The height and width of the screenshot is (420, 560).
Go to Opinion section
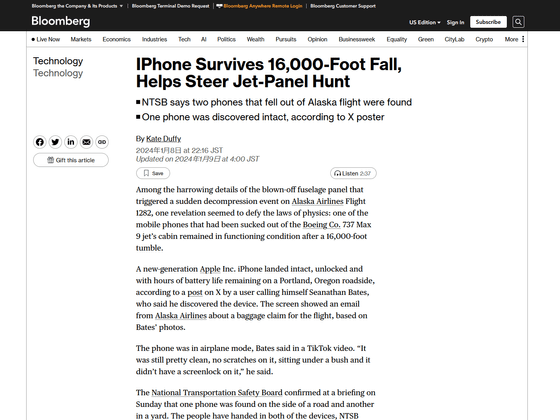click(317, 39)
